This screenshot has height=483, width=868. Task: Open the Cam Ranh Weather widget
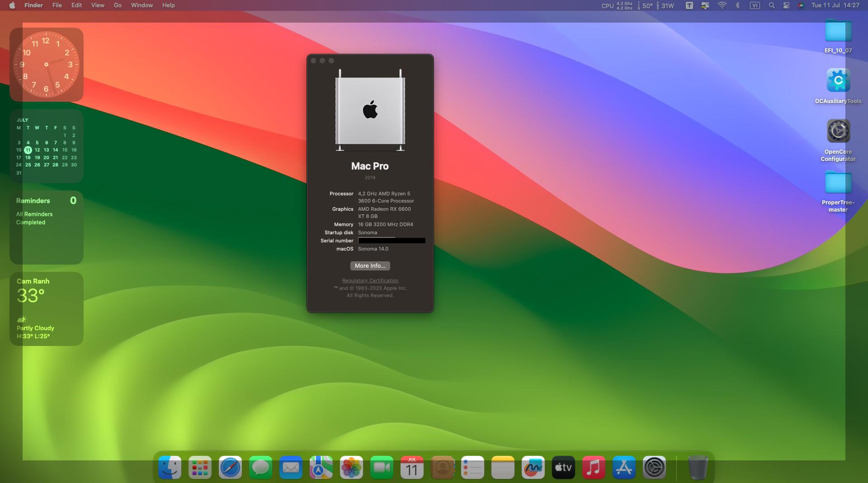point(46,308)
